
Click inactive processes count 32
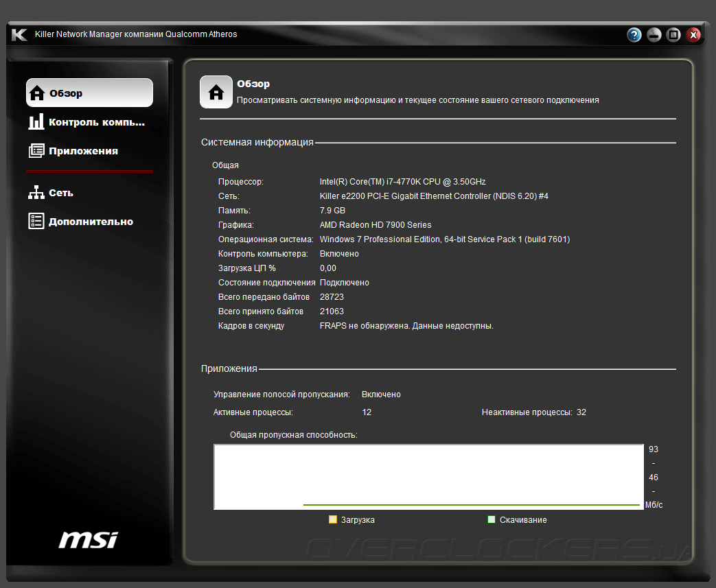click(581, 412)
